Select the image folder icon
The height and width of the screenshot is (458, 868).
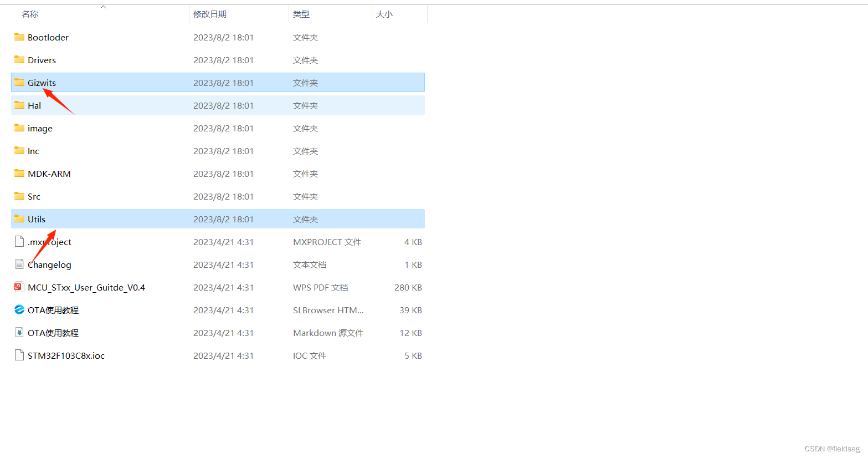pos(19,128)
